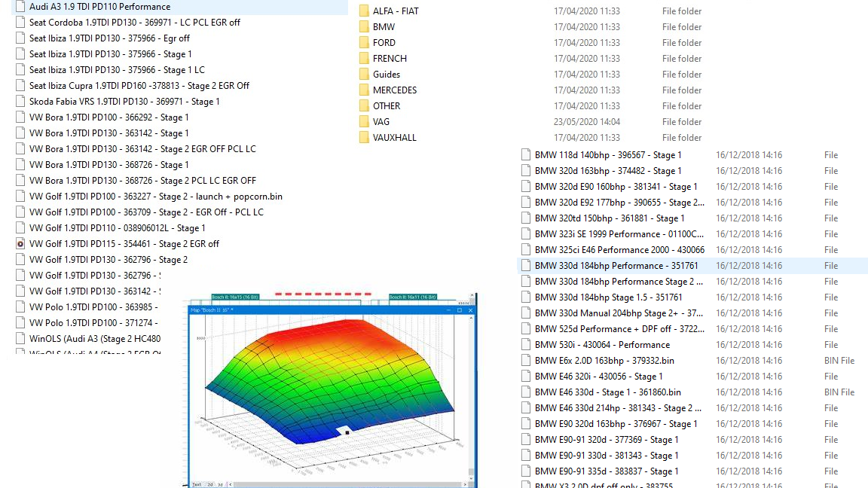The width and height of the screenshot is (868, 488).
Task: Click the black cursor point on 3D surface
Action: coord(347,432)
